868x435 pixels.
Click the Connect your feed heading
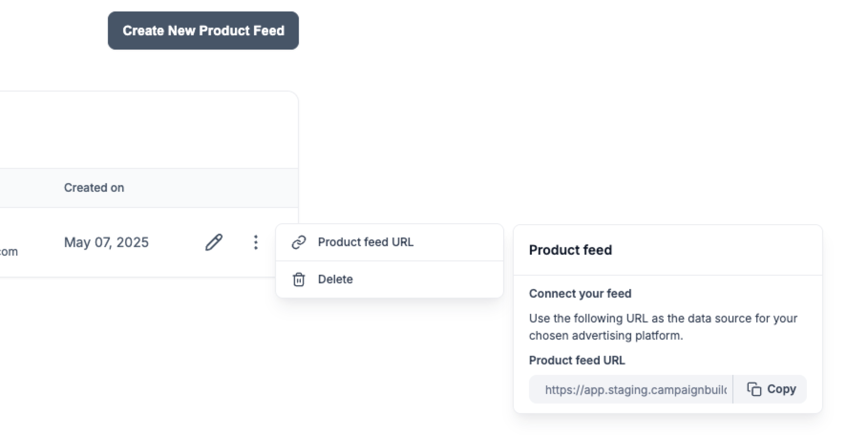tap(580, 293)
